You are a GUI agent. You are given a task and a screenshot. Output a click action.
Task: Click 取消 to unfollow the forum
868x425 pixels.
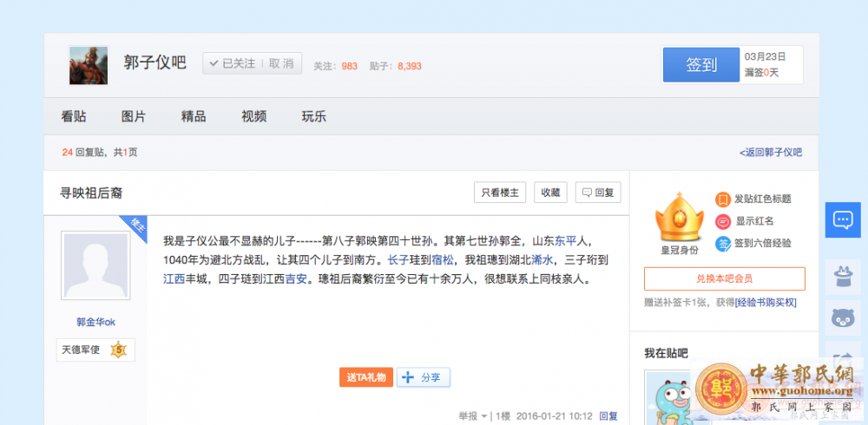(x=281, y=63)
